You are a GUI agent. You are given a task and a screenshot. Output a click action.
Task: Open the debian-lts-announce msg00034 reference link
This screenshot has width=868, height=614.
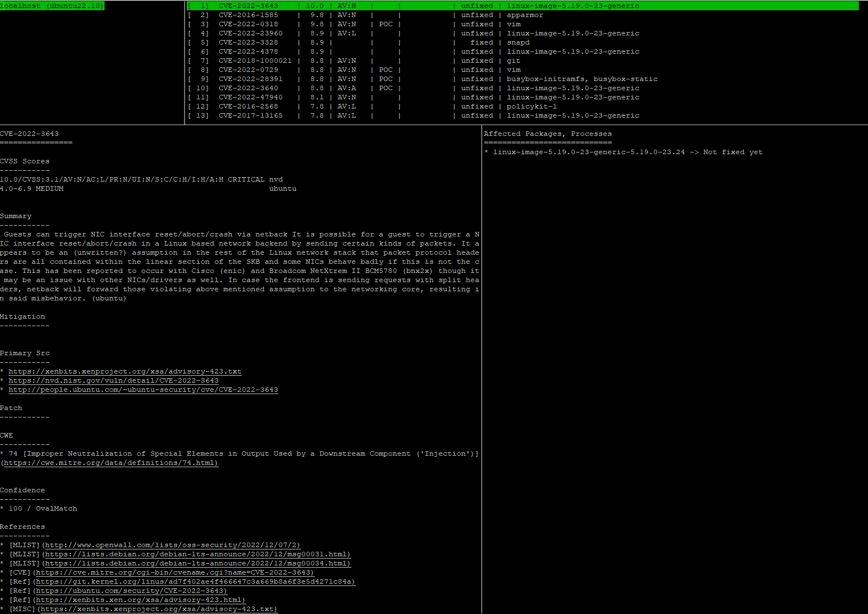click(198, 563)
